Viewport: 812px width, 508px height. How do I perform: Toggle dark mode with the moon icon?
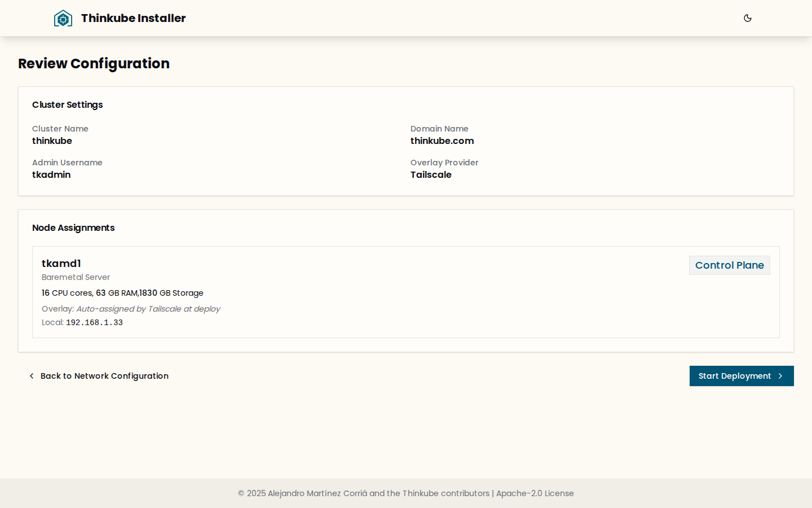click(748, 18)
